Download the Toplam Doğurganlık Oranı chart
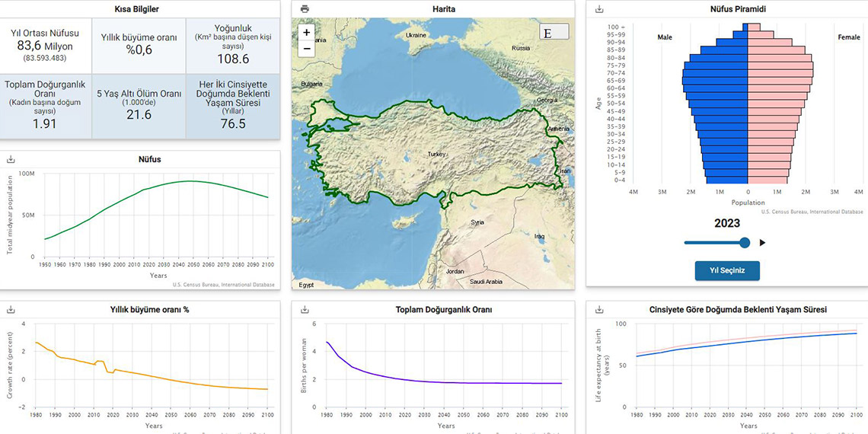Screen dimensions: 868x434 (305, 310)
